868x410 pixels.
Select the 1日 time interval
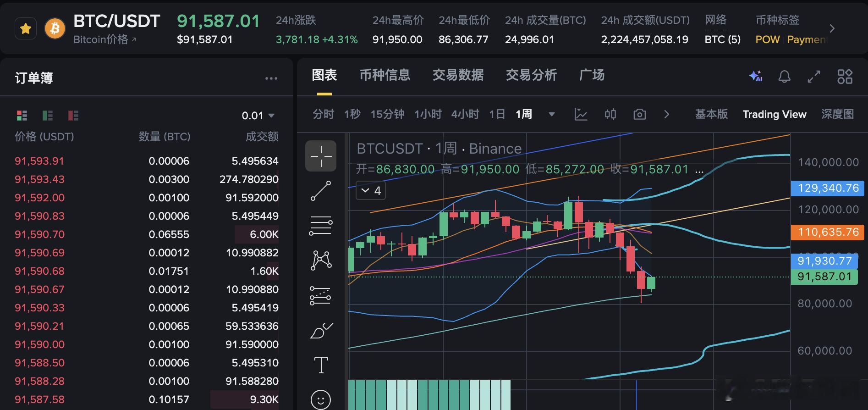[497, 114]
